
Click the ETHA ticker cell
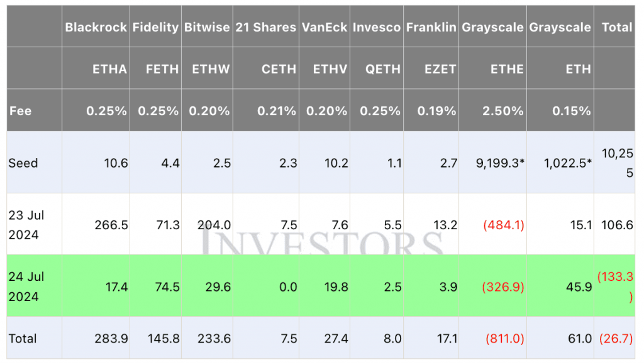109,69
